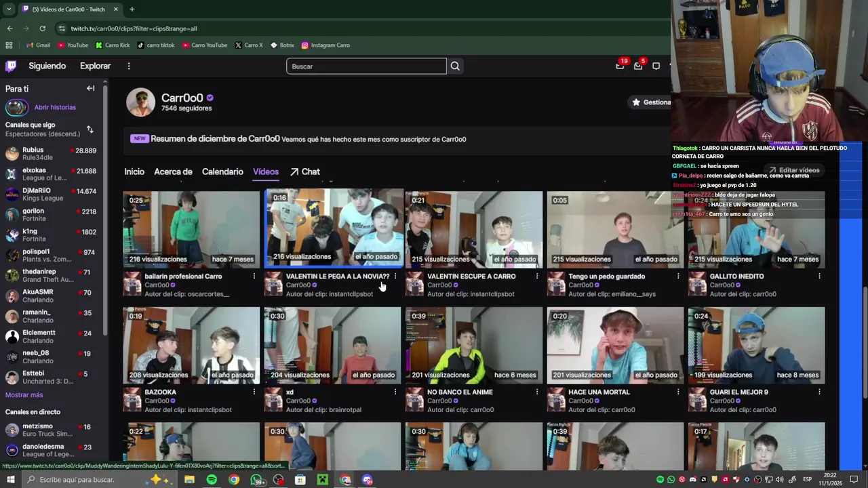Viewport: 868px width, 488px height.
Task: Collapse the Para ti sidebar with arrow icon
Action: pos(90,89)
